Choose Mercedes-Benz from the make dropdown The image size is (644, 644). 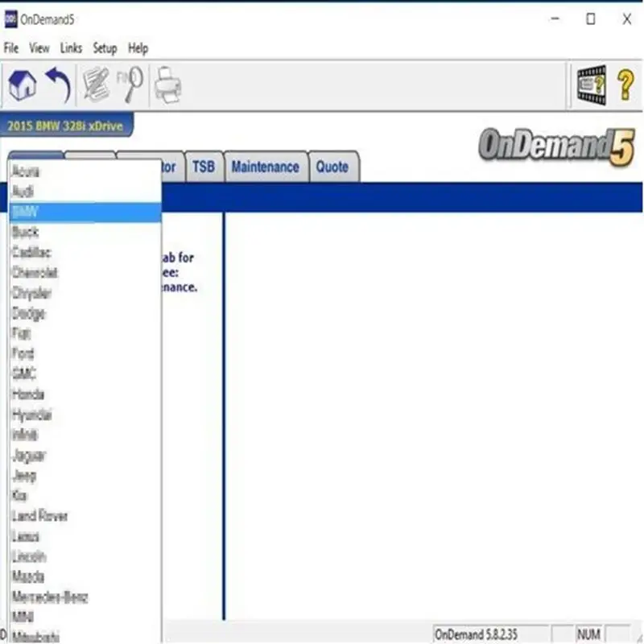(x=85, y=597)
